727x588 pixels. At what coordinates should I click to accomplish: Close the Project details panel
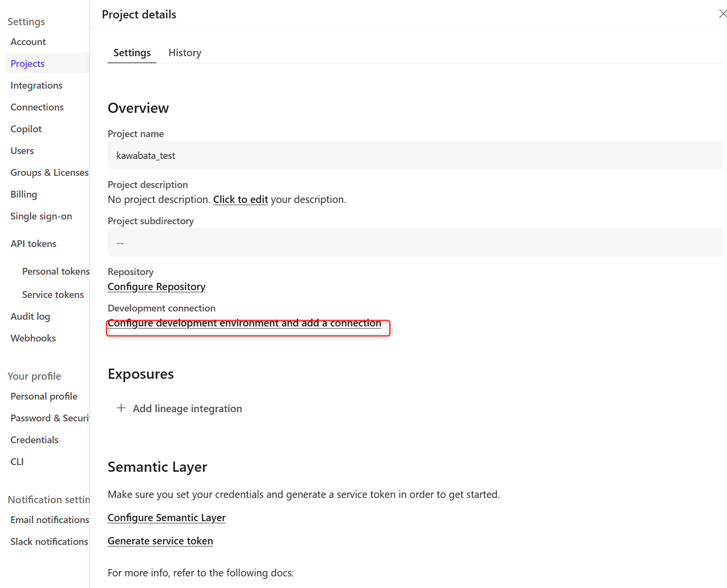723,14
